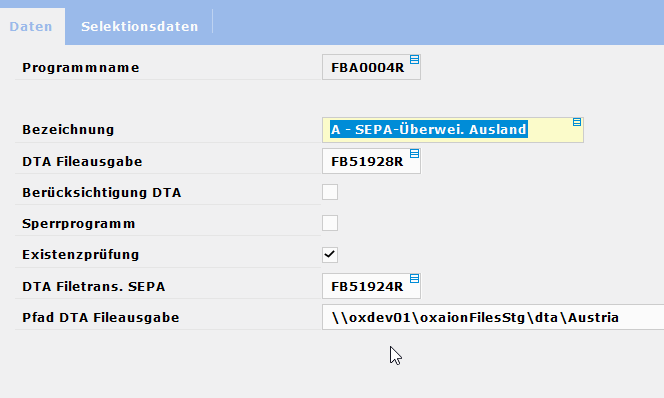The width and height of the screenshot is (664, 398).
Task: Open the lookup icon for DTA Filetrans. SEPA
Action: click(x=414, y=279)
